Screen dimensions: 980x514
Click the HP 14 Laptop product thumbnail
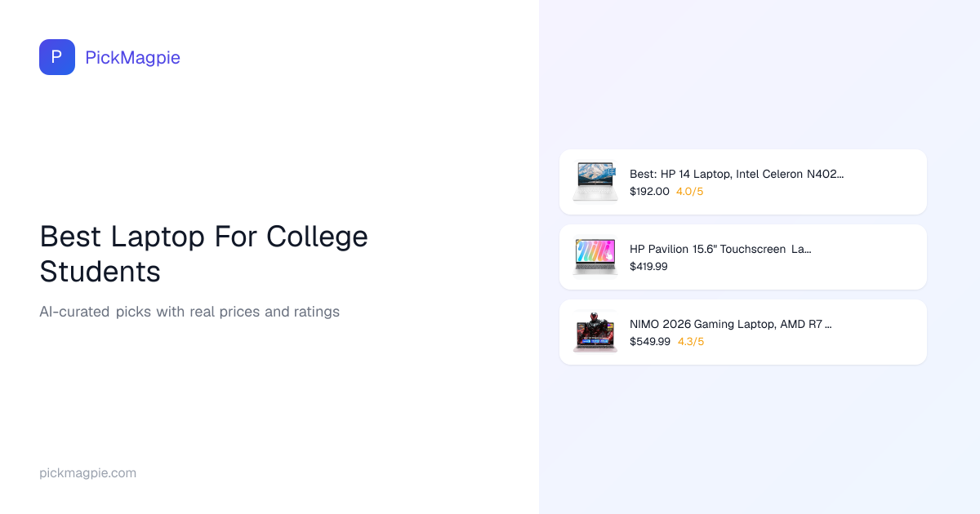(x=595, y=182)
